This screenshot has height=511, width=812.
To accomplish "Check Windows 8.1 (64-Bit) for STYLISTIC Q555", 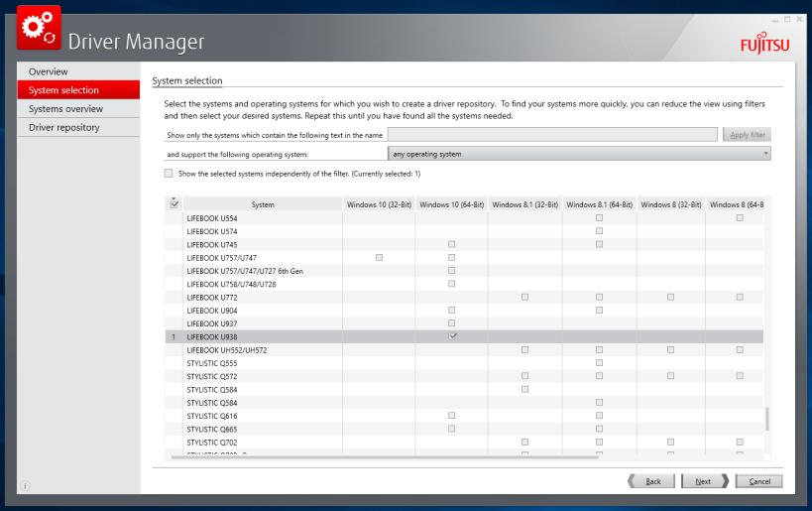I will [599, 363].
